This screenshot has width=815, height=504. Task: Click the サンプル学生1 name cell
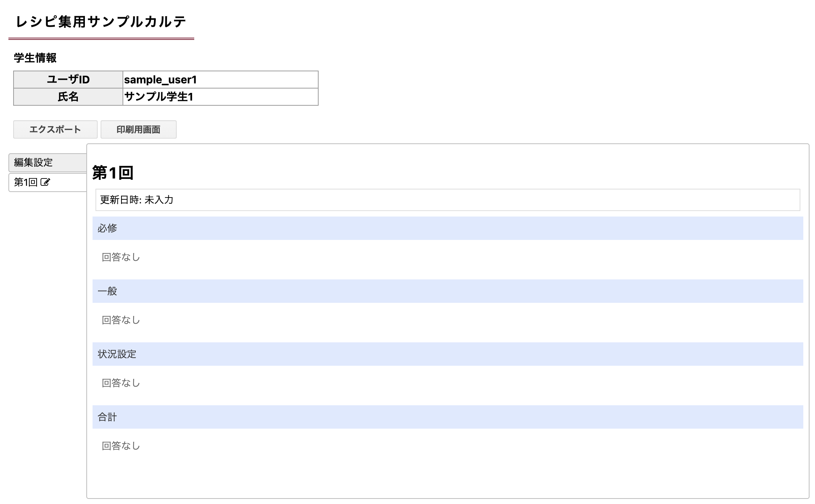(x=221, y=97)
